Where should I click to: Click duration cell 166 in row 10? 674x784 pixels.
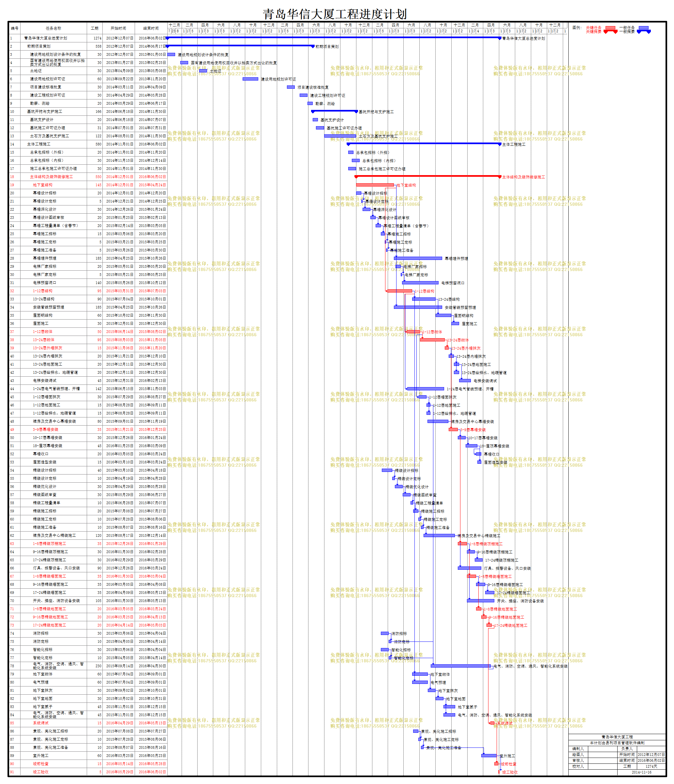[98, 112]
